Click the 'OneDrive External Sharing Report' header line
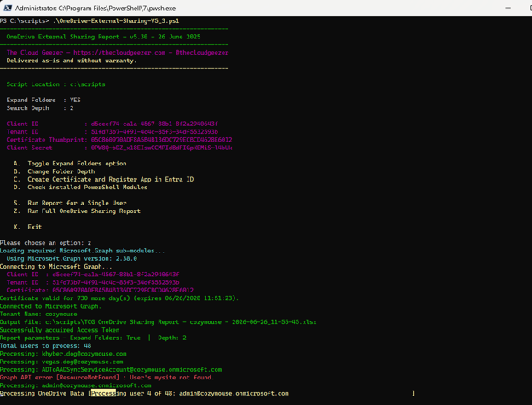 [103, 37]
